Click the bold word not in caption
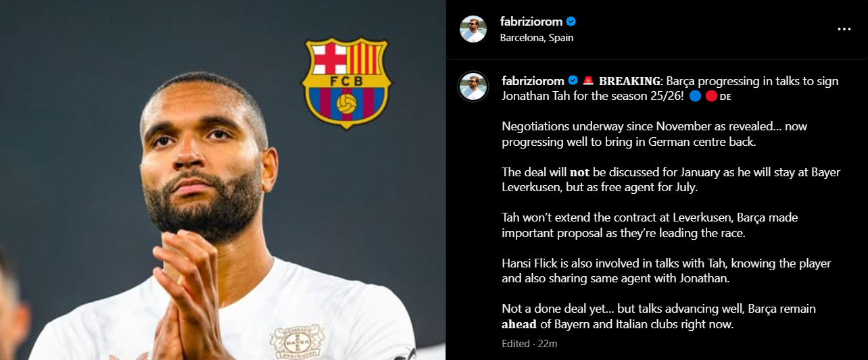Viewport: 868px width, 360px height. (580, 172)
